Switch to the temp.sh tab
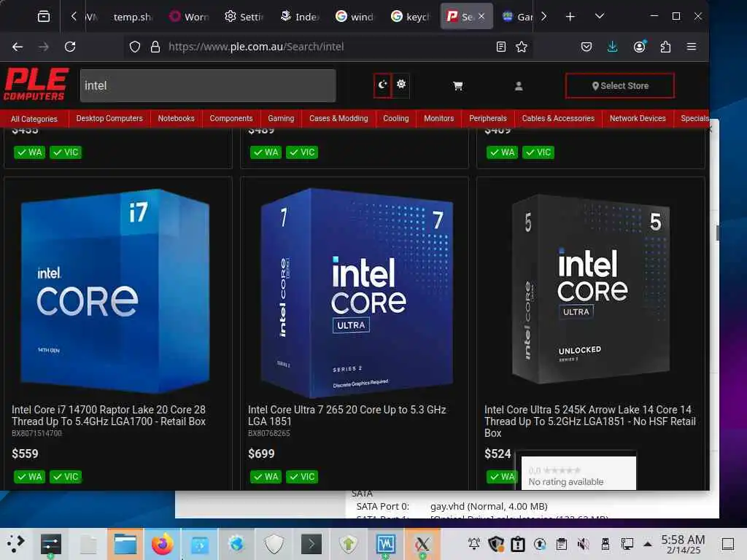747x560 pixels. tap(133, 17)
